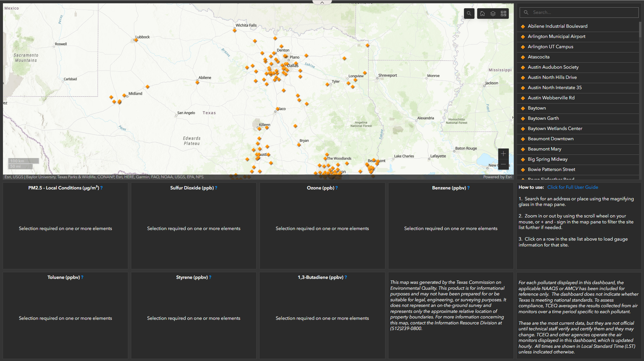Select Arlington Municipal Airport from the list

pyautogui.click(x=557, y=36)
